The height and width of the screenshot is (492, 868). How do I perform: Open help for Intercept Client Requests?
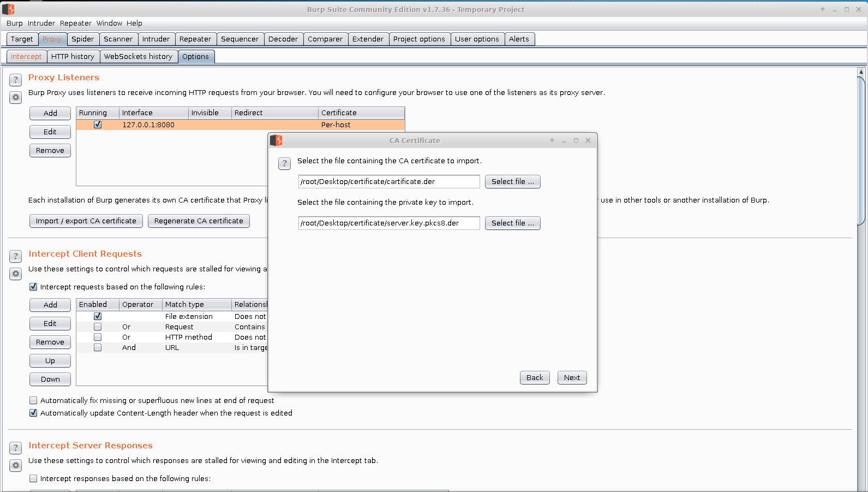[x=16, y=256]
